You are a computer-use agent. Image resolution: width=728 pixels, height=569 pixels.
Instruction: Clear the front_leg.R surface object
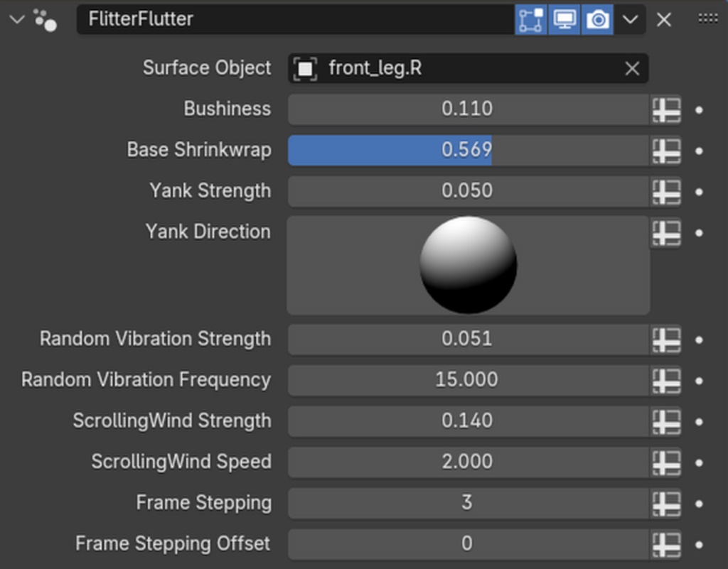pos(631,68)
